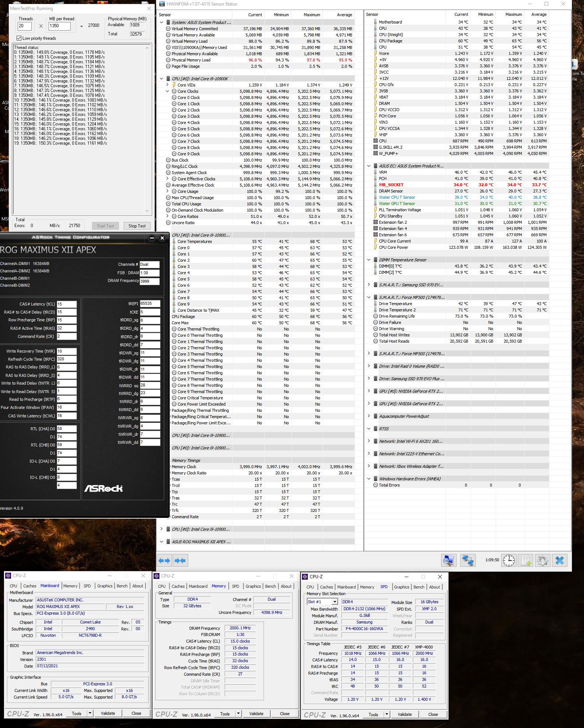Collapse the CPU [#0] Intel Core i9-10900K group
The width and height of the screenshot is (584, 728).
pos(161,79)
